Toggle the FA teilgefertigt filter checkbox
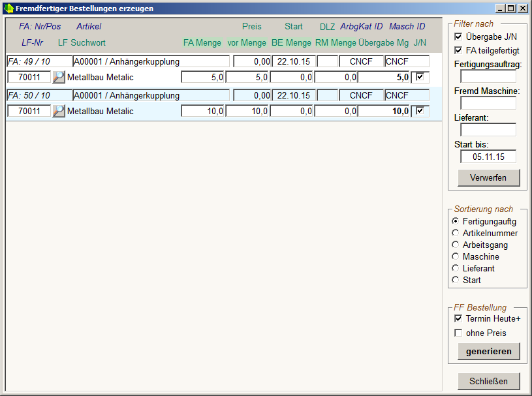The image size is (532, 396). click(458, 50)
